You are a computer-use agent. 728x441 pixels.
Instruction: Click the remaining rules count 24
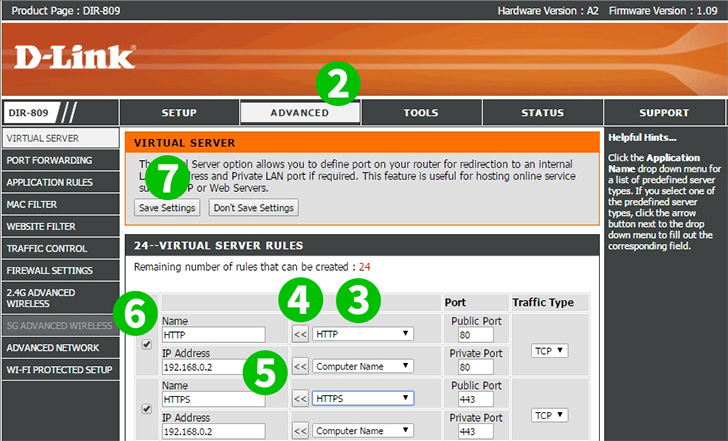[364, 267]
